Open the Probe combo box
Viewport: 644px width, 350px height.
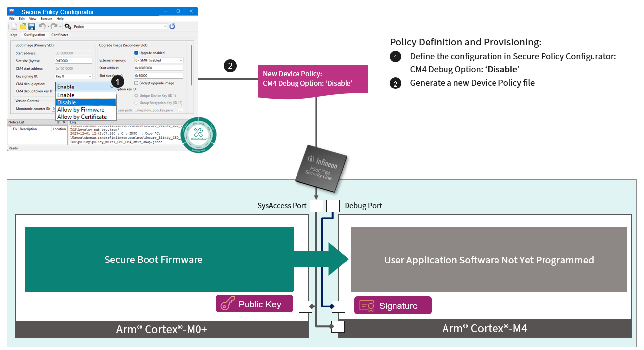(126, 26)
